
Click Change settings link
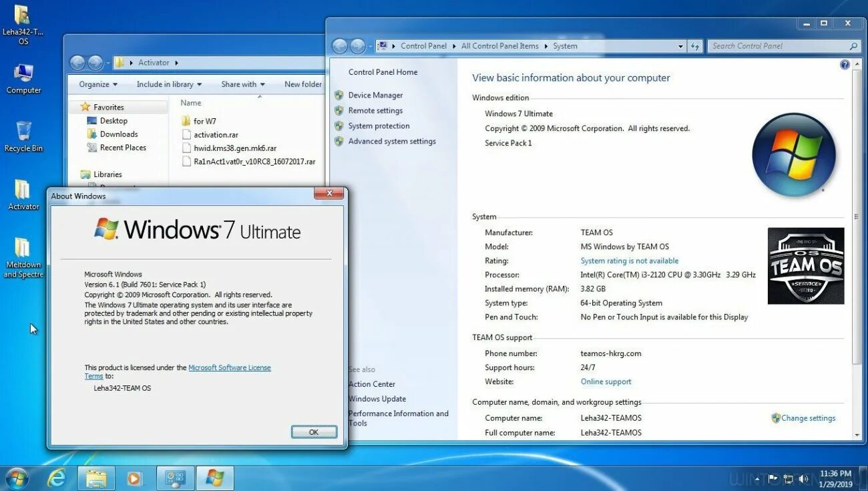[x=808, y=418]
